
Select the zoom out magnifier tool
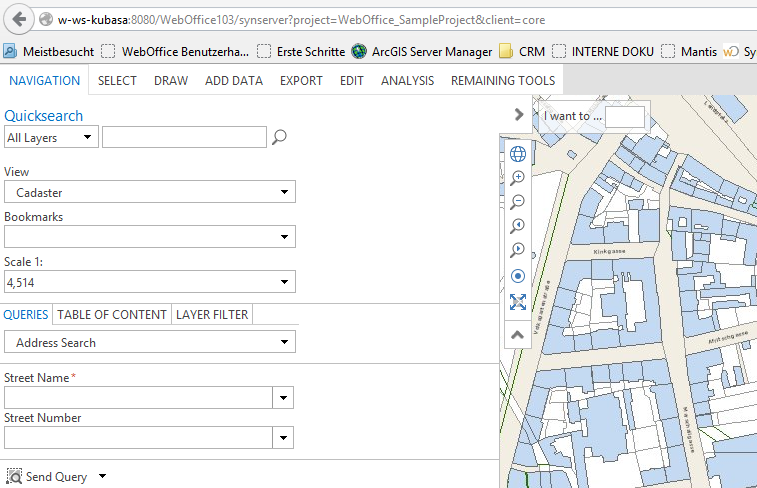pyautogui.click(x=517, y=202)
